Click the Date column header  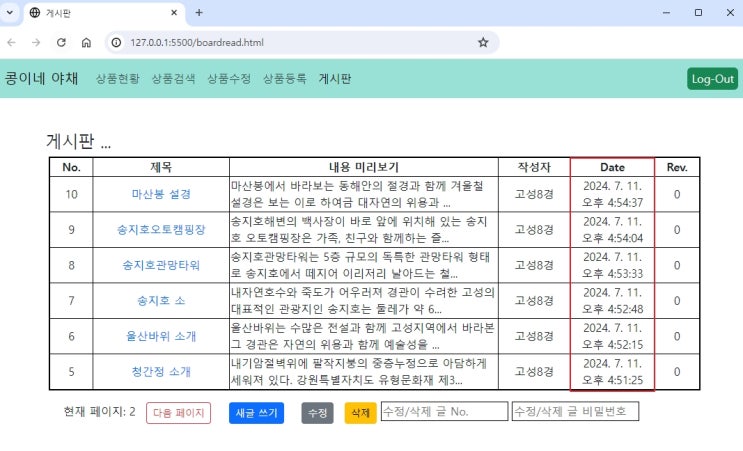click(612, 167)
